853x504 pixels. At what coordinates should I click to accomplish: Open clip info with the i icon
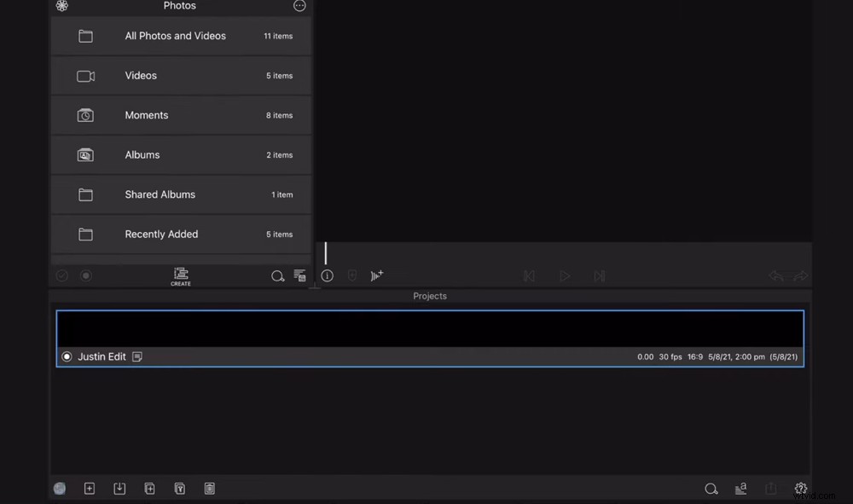pyautogui.click(x=327, y=275)
